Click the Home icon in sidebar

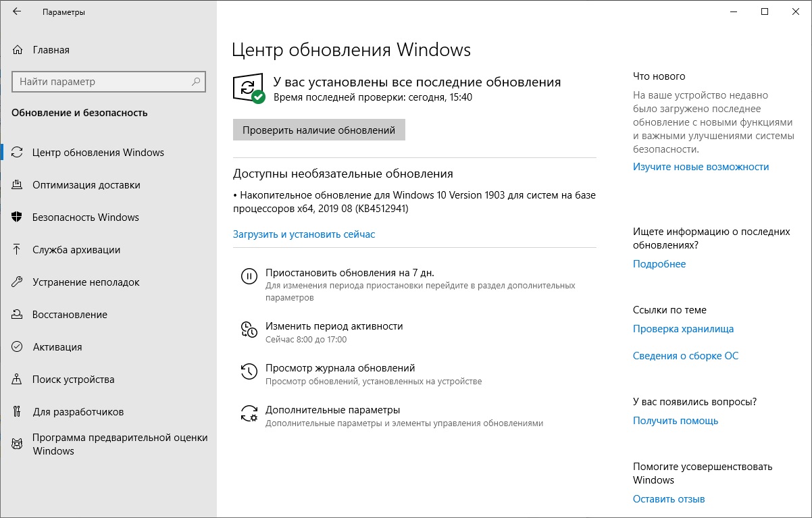(x=18, y=50)
